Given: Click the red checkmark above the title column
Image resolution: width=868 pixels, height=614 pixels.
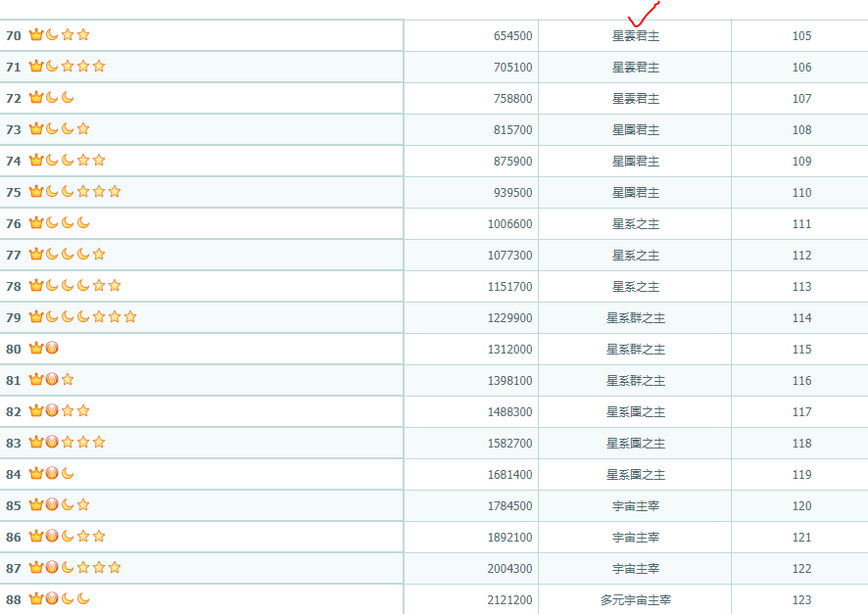Looking at the screenshot, I should click(642, 15).
